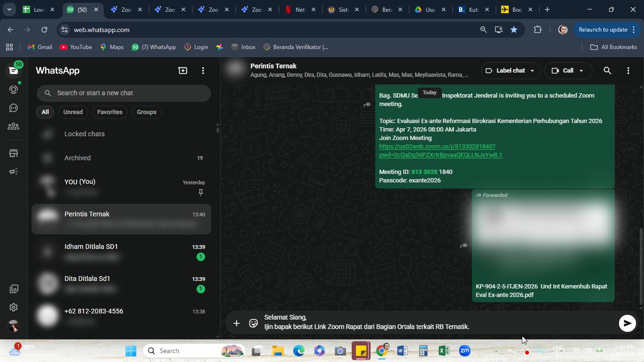
Task: Search within the Perintis Ternak chat
Action: point(607,71)
